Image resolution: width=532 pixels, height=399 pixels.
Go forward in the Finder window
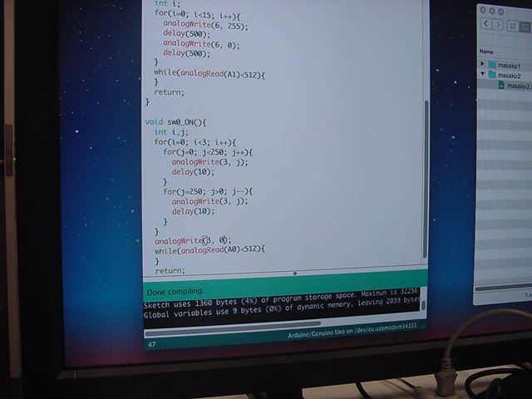click(x=498, y=25)
